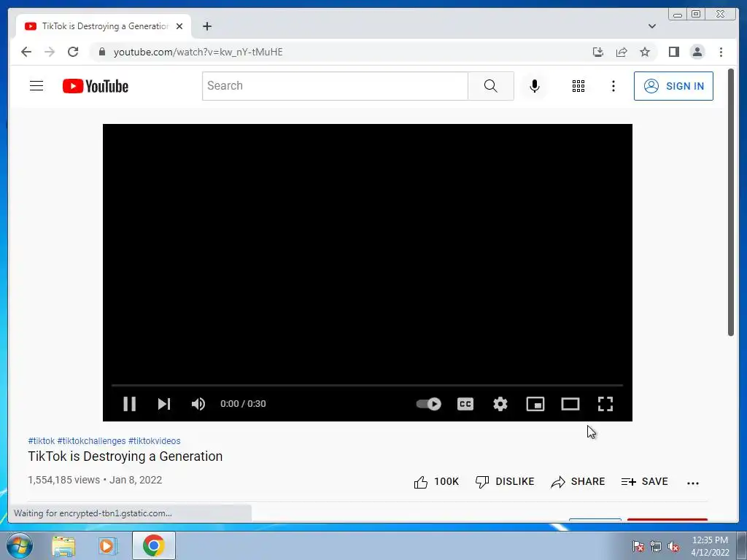The image size is (747, 560).
Task: Open more actions ellipsis below video
Action: [693, 483]
